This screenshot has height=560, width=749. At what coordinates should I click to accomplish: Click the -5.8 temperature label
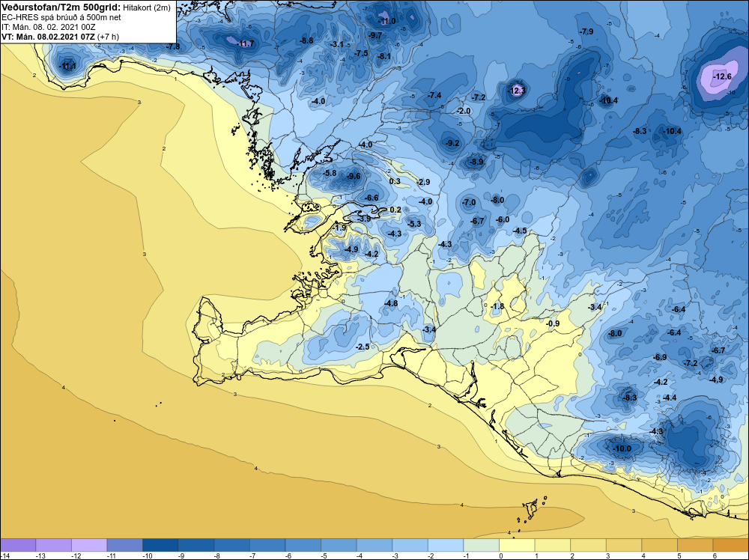329,173
